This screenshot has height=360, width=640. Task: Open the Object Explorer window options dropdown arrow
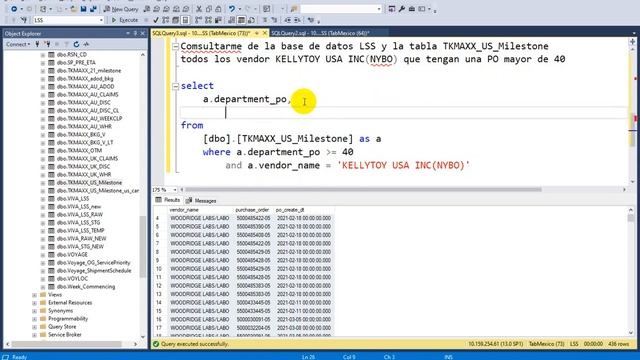[x=128, y=33]
